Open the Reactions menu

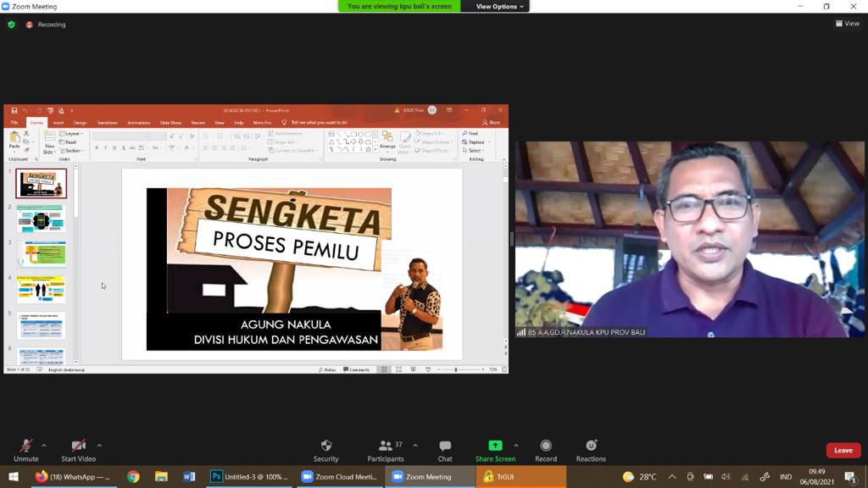pos(591,446)
